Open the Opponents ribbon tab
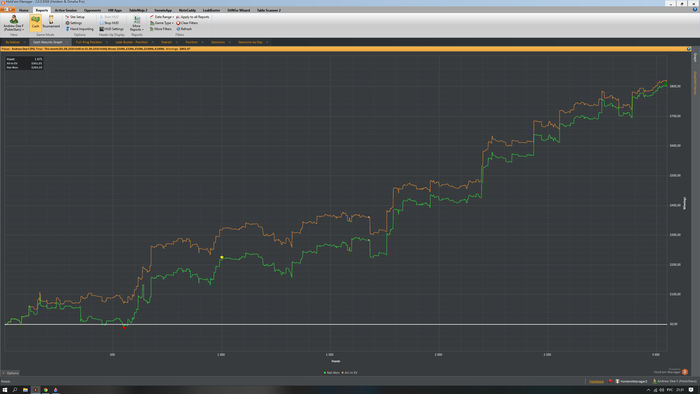Screen dimensions: 700x394 92,10
